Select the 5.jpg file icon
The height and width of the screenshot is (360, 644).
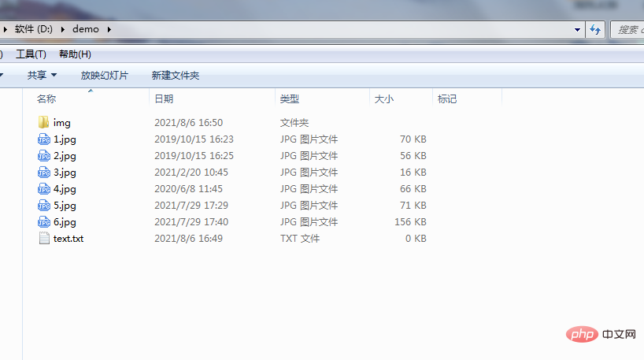point(44,205)
